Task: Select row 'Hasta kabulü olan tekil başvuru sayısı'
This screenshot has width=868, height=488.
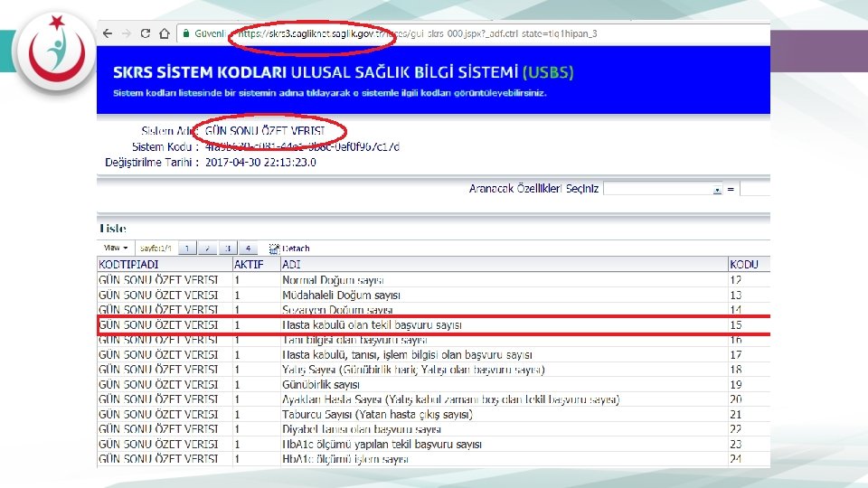Action: (x=433, y=324)
